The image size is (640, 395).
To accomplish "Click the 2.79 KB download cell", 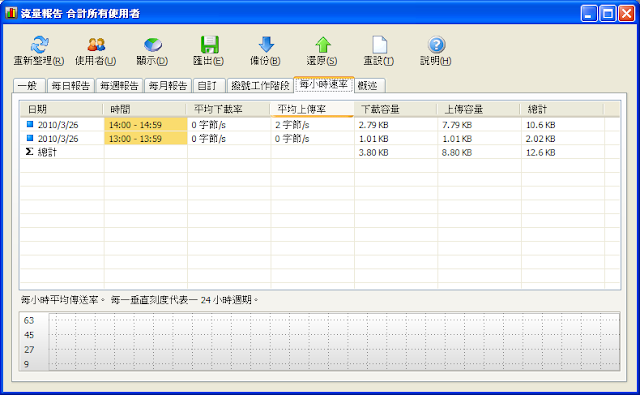I will pyautogui.click(x=396, y=124).
